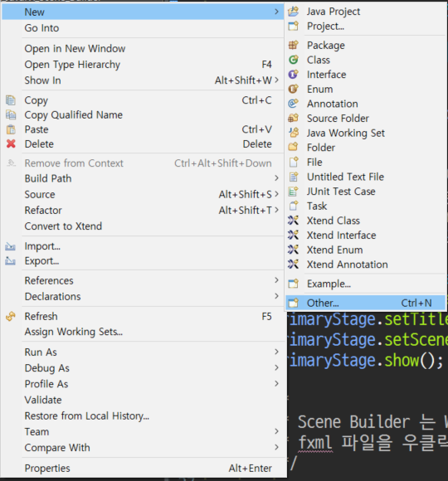
Task: Expand the New submenu arrow
Action: [x=276, y=12]
